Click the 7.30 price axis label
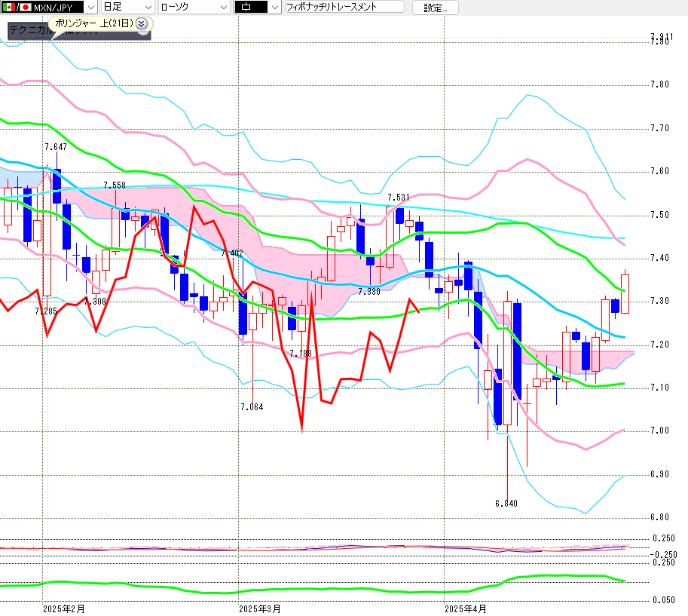The width and height of the screenshot is (688, 616). pos(660,301)
